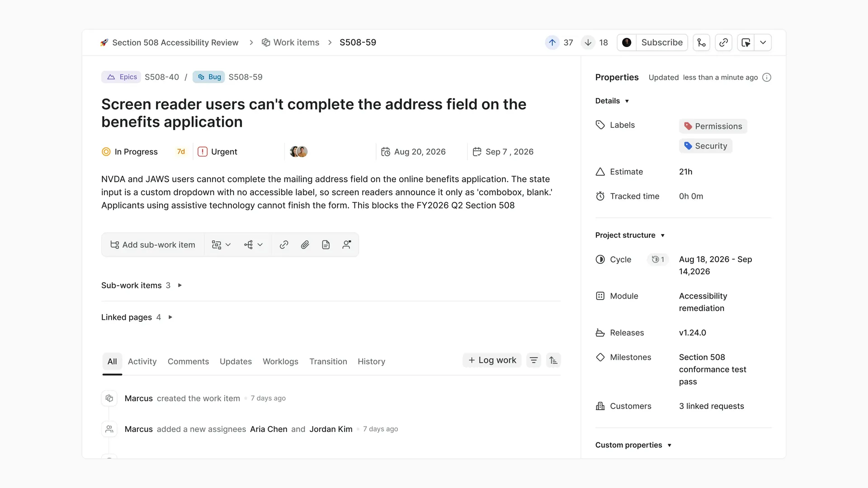The height and width of the screenshot is (488, 868).
Task: Select the History tab
Action: point(371,361)
